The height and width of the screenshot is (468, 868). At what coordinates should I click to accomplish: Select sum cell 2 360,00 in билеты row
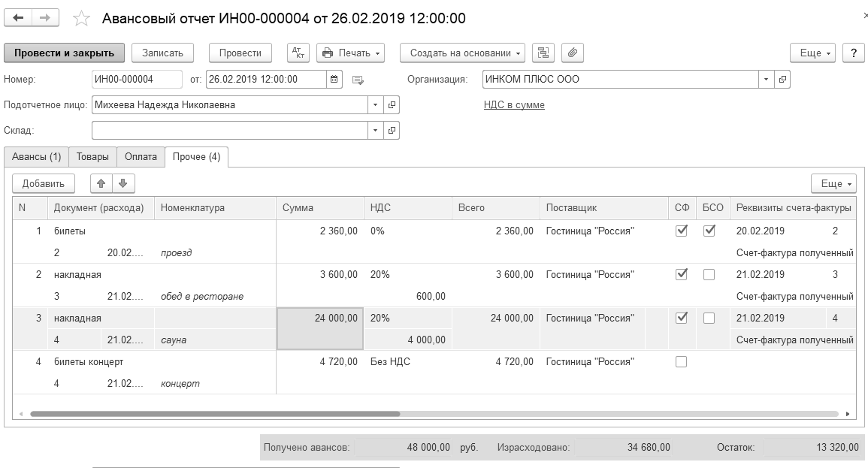[320, 231]
